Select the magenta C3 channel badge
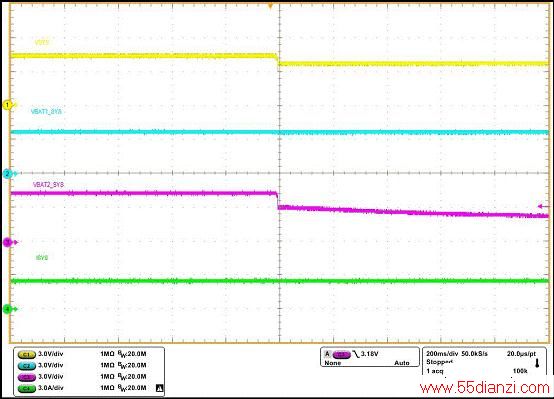This screenshot has width=554, height=399. (26, 377)
